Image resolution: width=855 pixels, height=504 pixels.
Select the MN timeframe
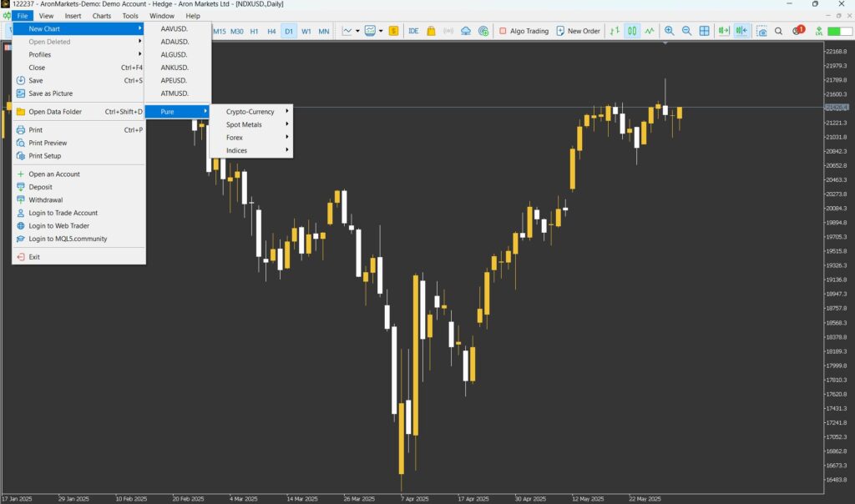point(324,32)
